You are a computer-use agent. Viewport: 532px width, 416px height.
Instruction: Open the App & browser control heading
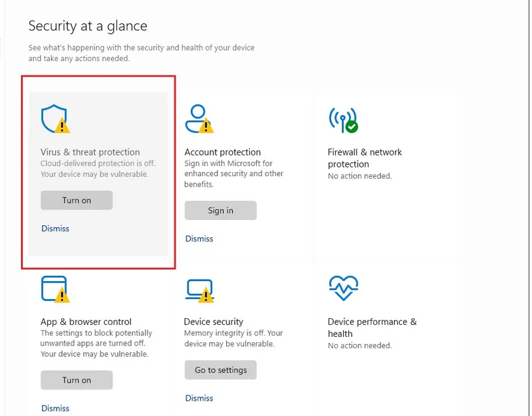86,322
